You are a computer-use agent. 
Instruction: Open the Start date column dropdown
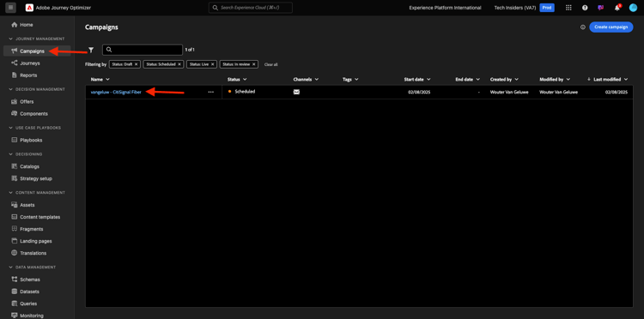(428, 79)
